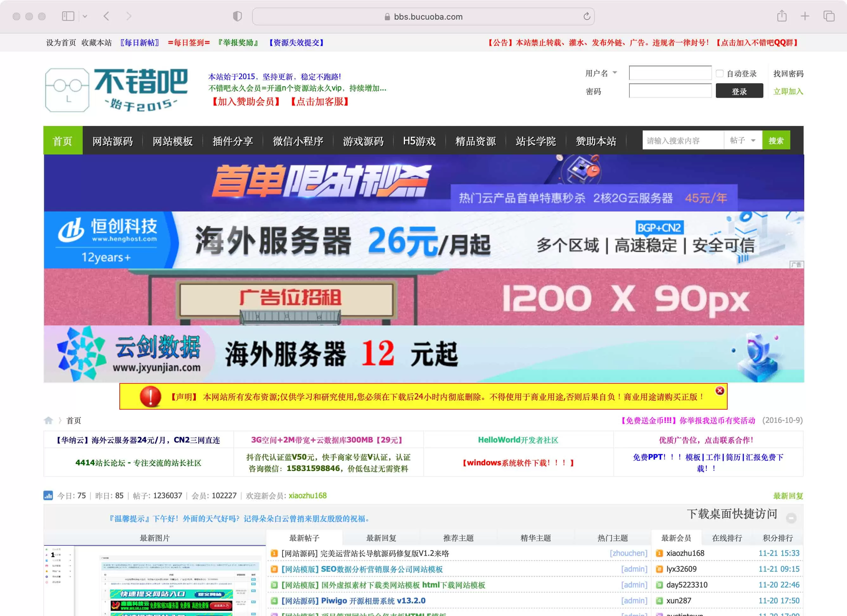The height and width of the screenshot is (616, 847).
Task: Click the small 广告 tag on 恒创科技 banner
Action: click(x=797, y=265)
